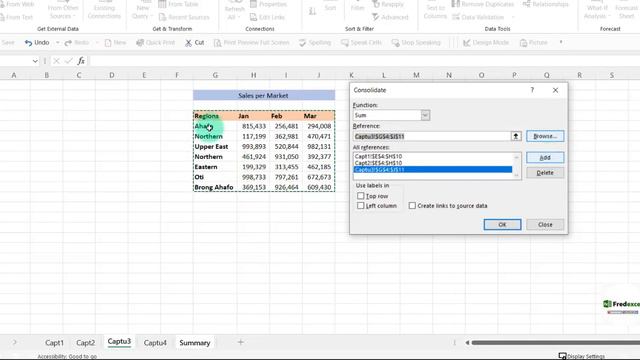Enable the Left column checkbox

click(x=360, y=206)
